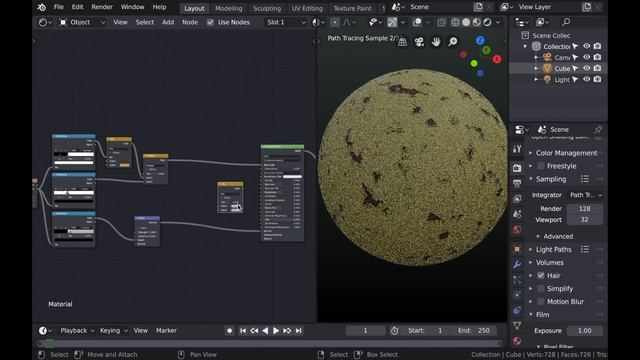Image resolution: width=640 pixels, height=360 pixels.
Task: Open the Output properties tab
Action: tap(517, 183)
